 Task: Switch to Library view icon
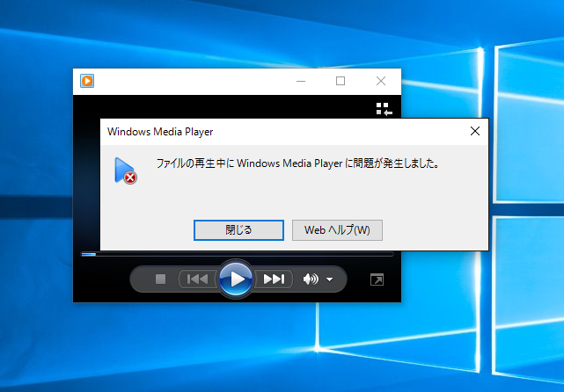(384, 109)
